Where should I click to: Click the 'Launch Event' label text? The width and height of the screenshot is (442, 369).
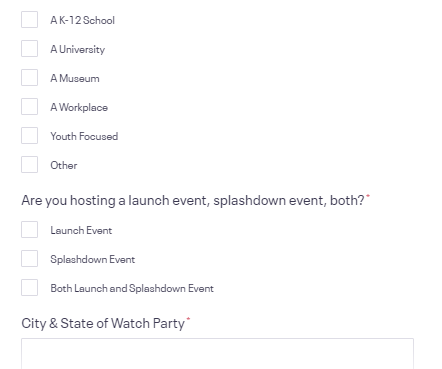[81, 230]
